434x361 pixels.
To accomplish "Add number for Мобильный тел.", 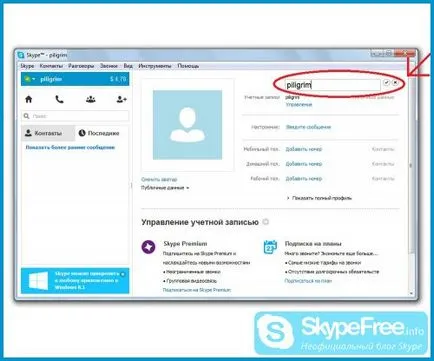I will point(304,149).
